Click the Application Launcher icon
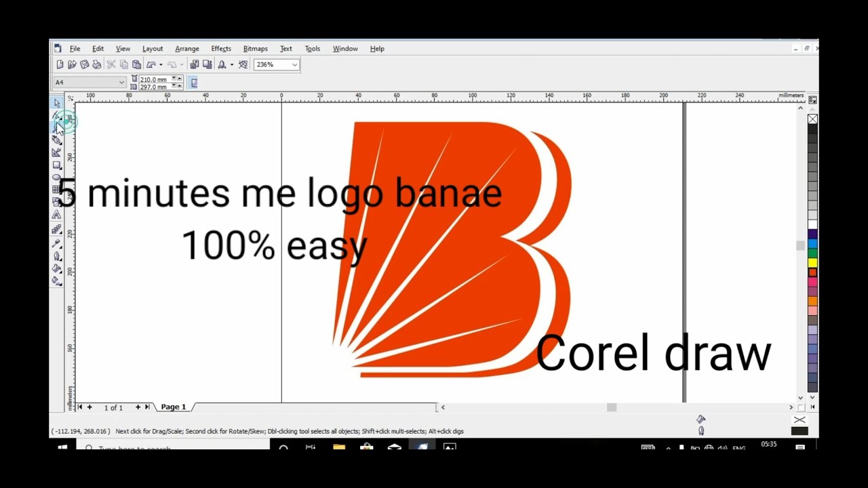Viewport: 868px width, 488px height. pyautogui.click(x=222, y=64)
